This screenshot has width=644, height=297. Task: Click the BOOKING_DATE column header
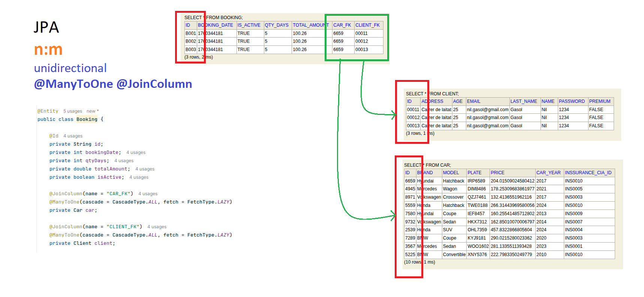coord(216,25)
